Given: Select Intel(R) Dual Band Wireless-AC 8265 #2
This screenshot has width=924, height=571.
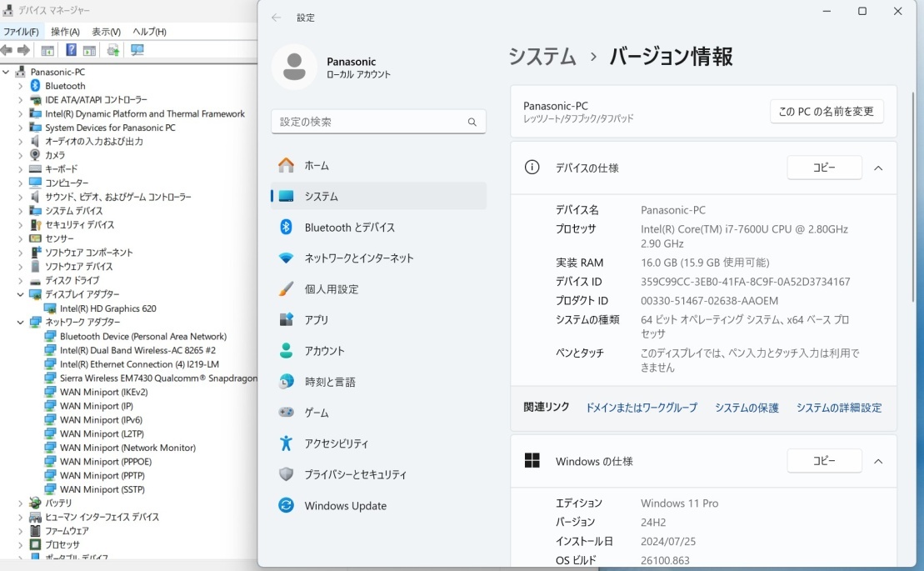Looking at the screenshot, I should 138,350.
